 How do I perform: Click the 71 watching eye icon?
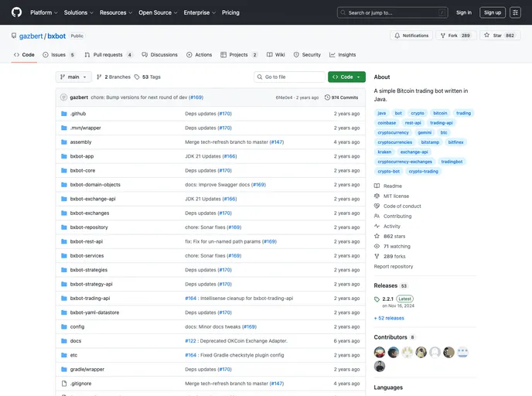pos(377,247)
